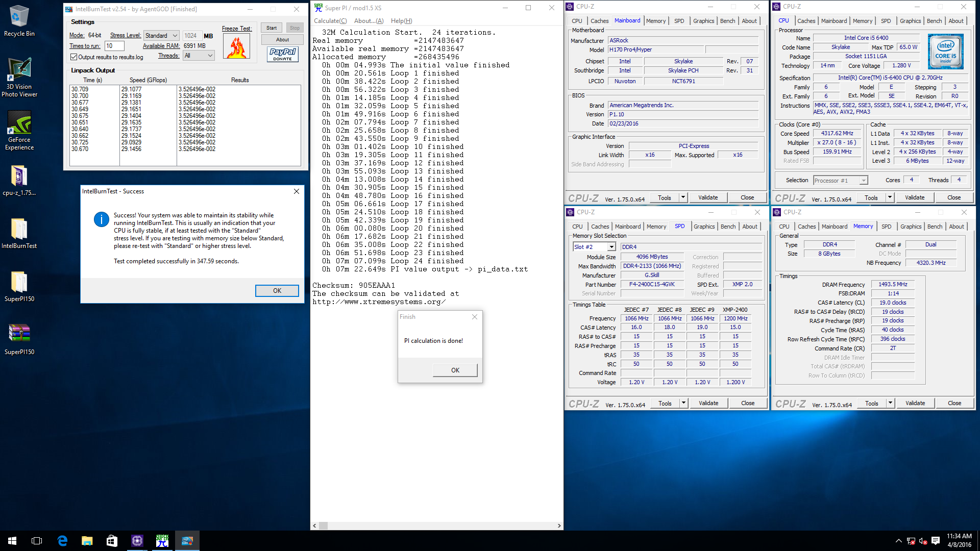Viewport: 980px width, 551px height.
Task: Open the Processor #1 selection dropdown
Action: (x=840, y=181)
